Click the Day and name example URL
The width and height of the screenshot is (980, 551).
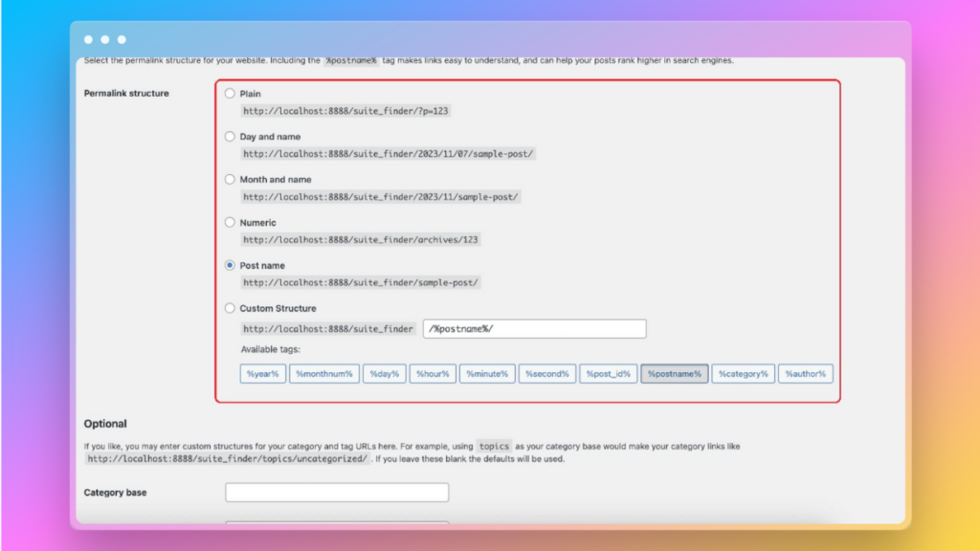[389, 154]
